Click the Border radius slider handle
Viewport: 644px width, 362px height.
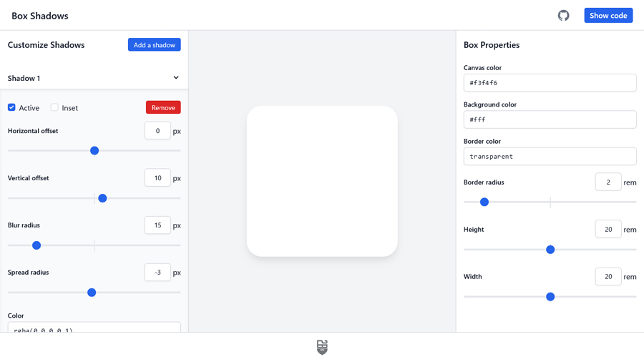(x=484, y=202)
